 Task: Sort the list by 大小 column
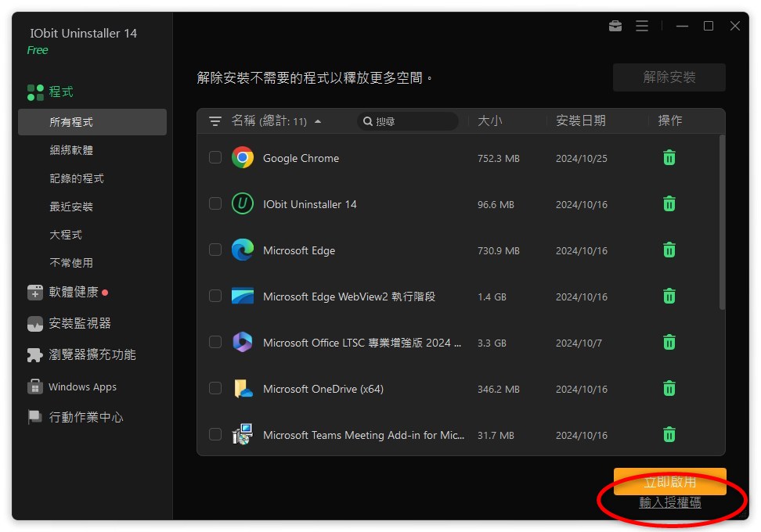point(489,120)
